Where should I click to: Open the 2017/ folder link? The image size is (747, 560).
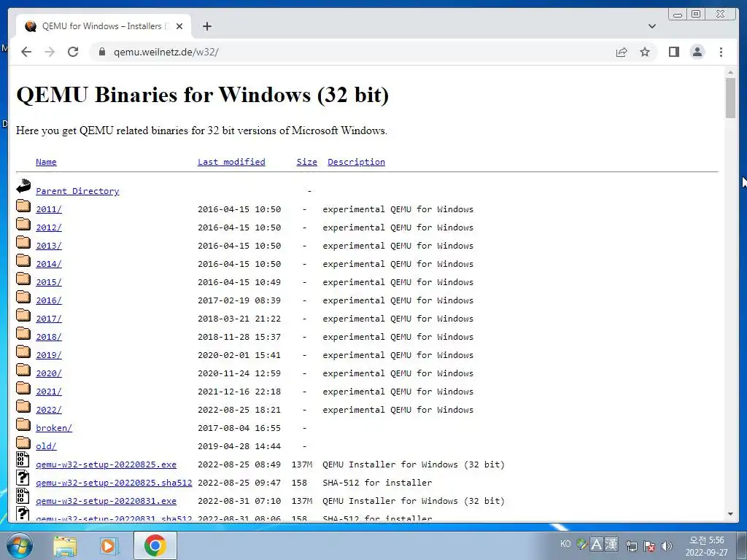tap(49, 319)
